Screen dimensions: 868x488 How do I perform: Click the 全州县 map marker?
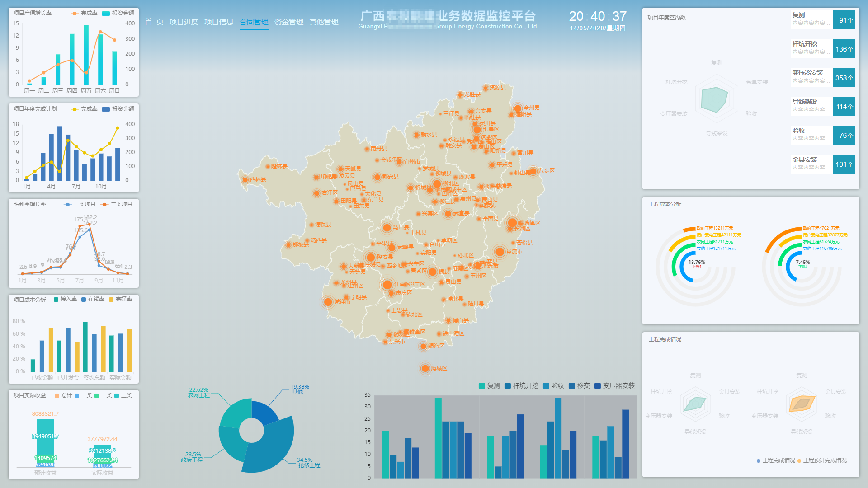coord(518,108)
